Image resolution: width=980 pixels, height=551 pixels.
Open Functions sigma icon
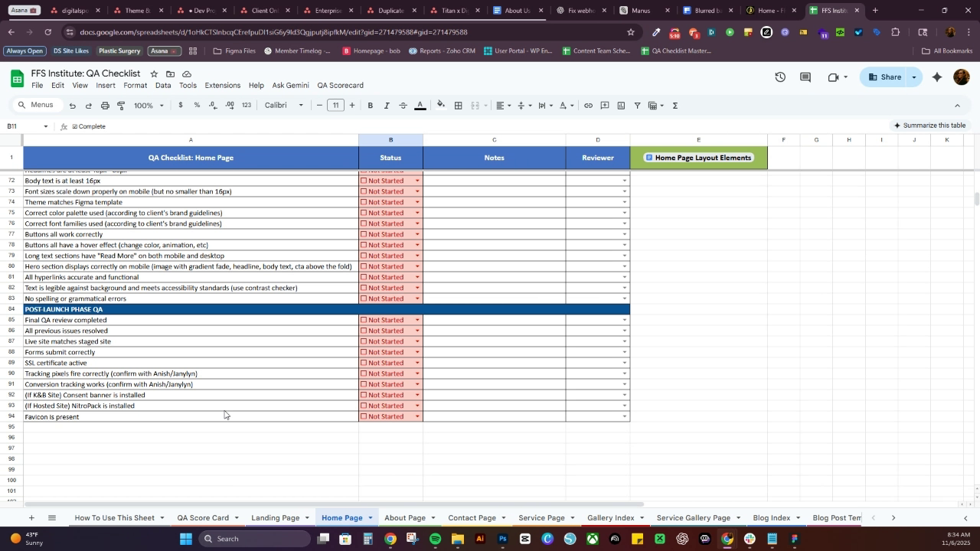675,106
